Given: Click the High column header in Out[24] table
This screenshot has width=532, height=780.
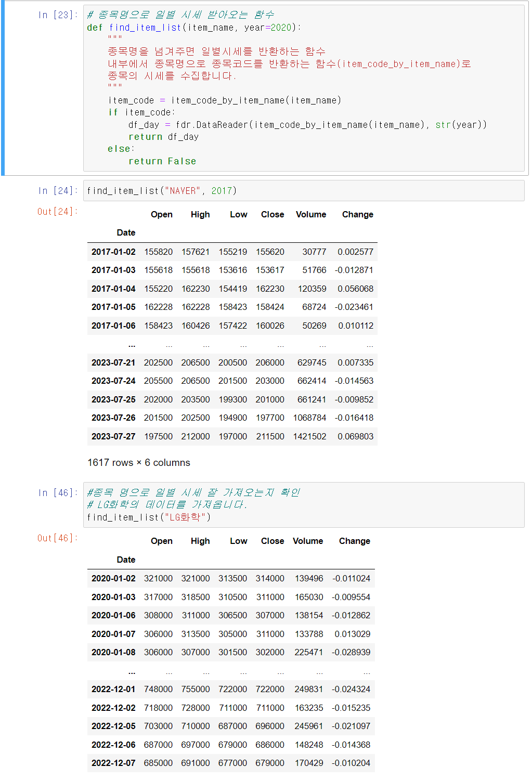Looking at the screenshot, I should tap(200, 214).
